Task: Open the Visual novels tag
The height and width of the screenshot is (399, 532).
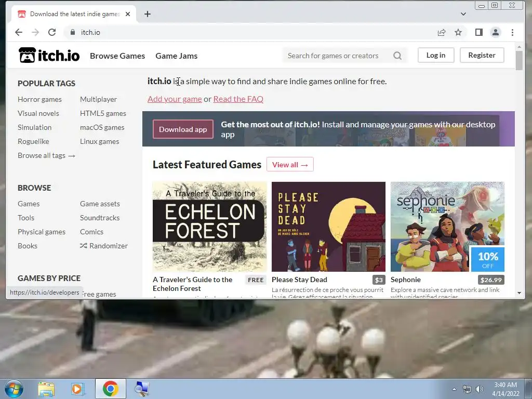Action: (38, 113)
